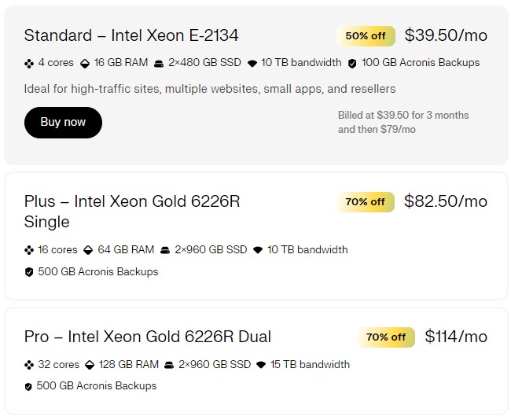Click the $39.50/mo price
Screen dimensions: 511x420
(446, 35)
